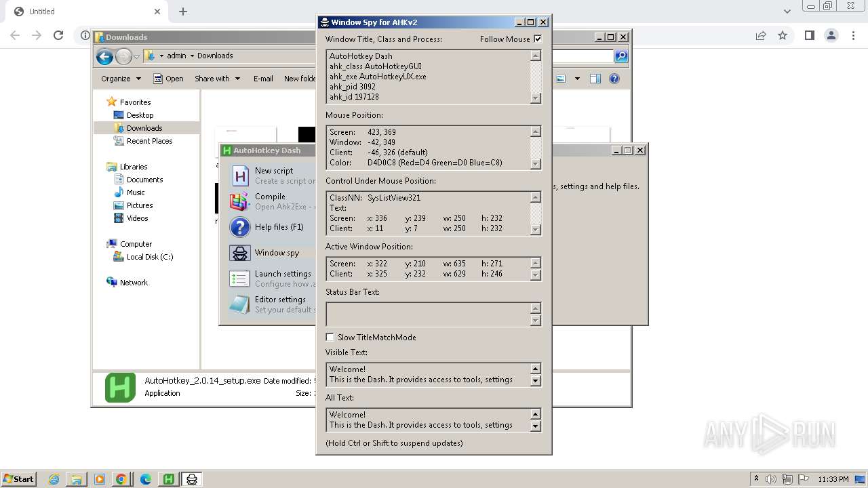The width and height of the screenshot is (868, 488).
Task: Open Videos library
Action: click(x=137, y=218)
